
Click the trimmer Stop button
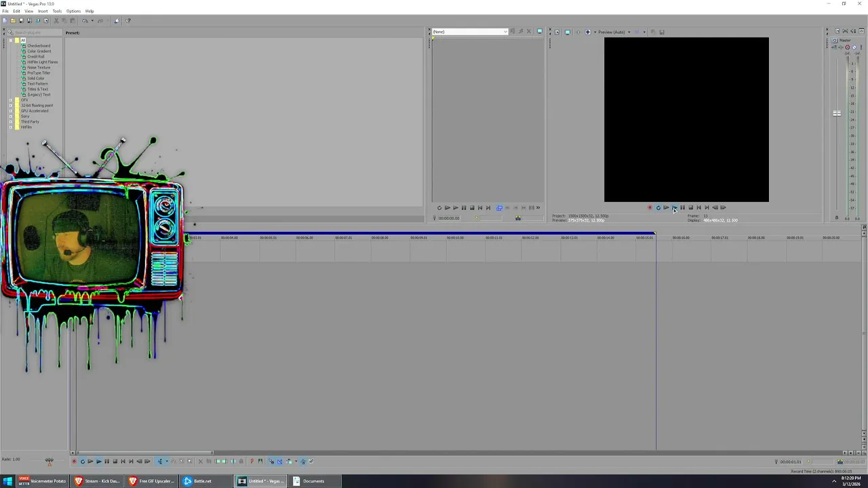tap(472, 208)
